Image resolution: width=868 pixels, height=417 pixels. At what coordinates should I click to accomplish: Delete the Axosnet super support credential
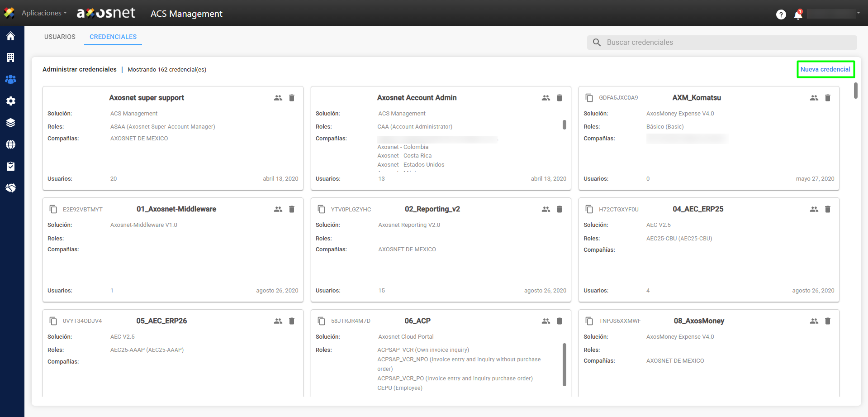point(292,98)
